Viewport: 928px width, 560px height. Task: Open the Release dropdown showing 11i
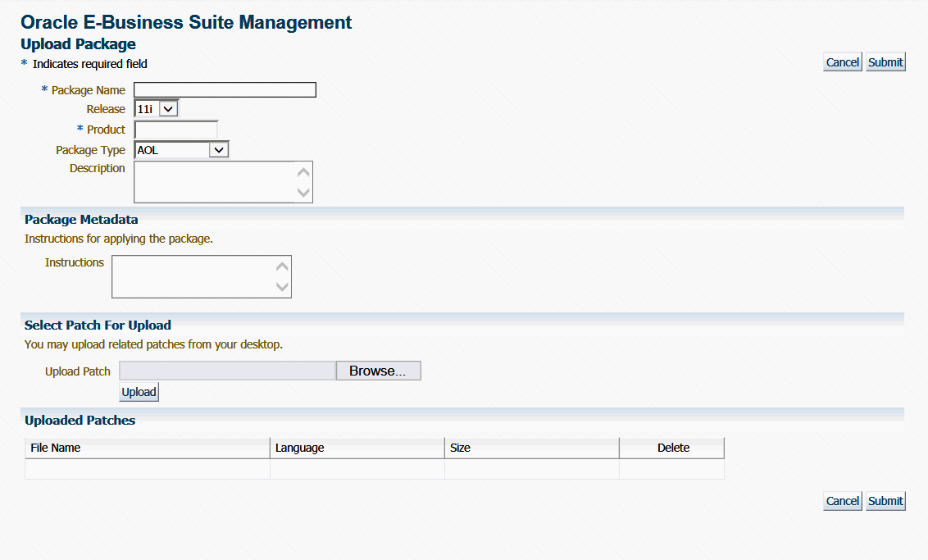coord(157,109)
